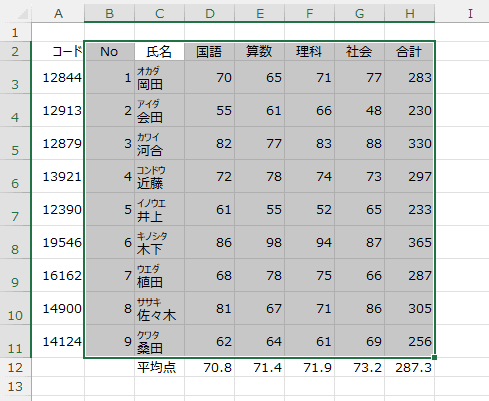Screen dimensions: 489x401
Task: Click average value 287.3
Action: 409,367
